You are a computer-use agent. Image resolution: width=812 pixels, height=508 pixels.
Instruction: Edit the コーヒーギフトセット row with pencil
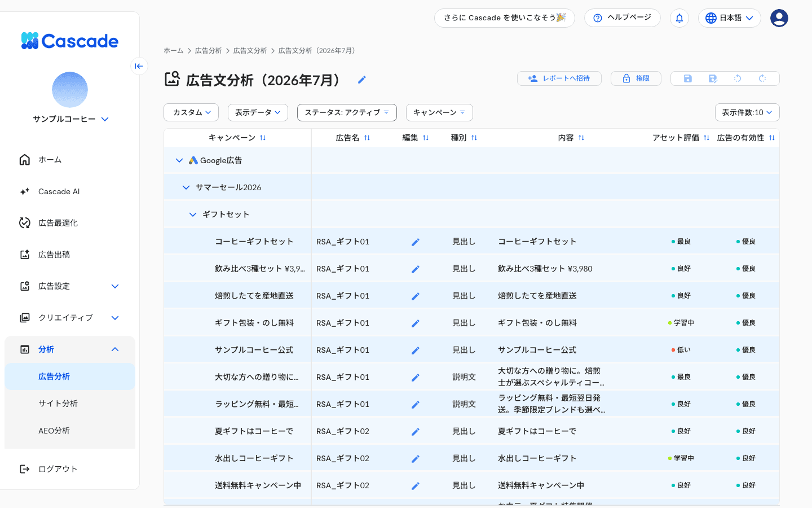[416, 242]
